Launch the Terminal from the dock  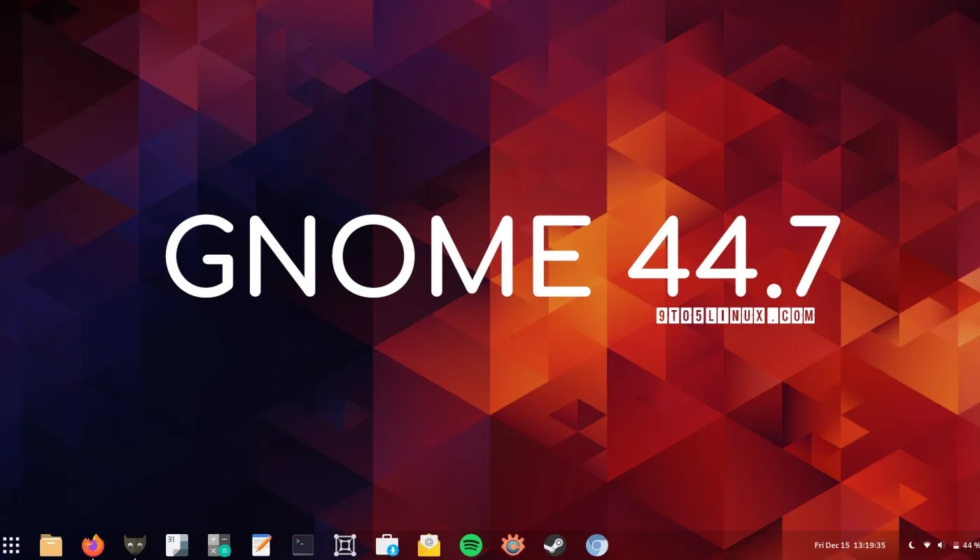click(x=303, y=545)
